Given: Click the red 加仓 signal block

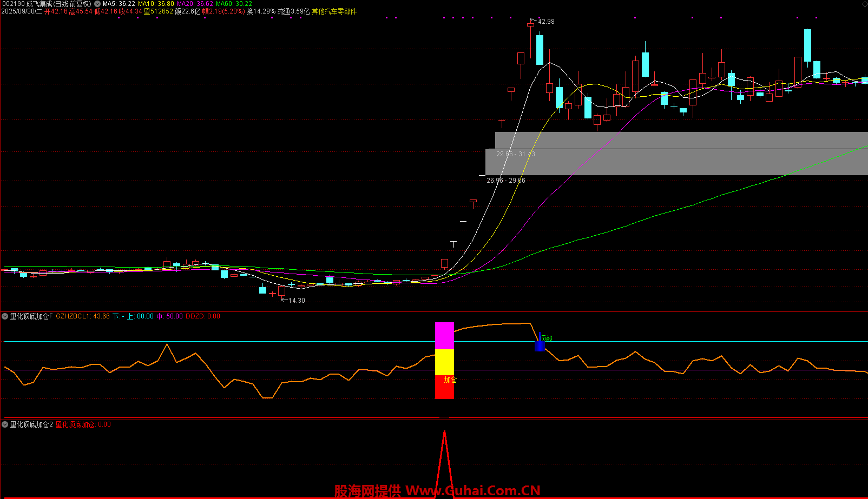Looking at the screenshot, I should 444,387.
